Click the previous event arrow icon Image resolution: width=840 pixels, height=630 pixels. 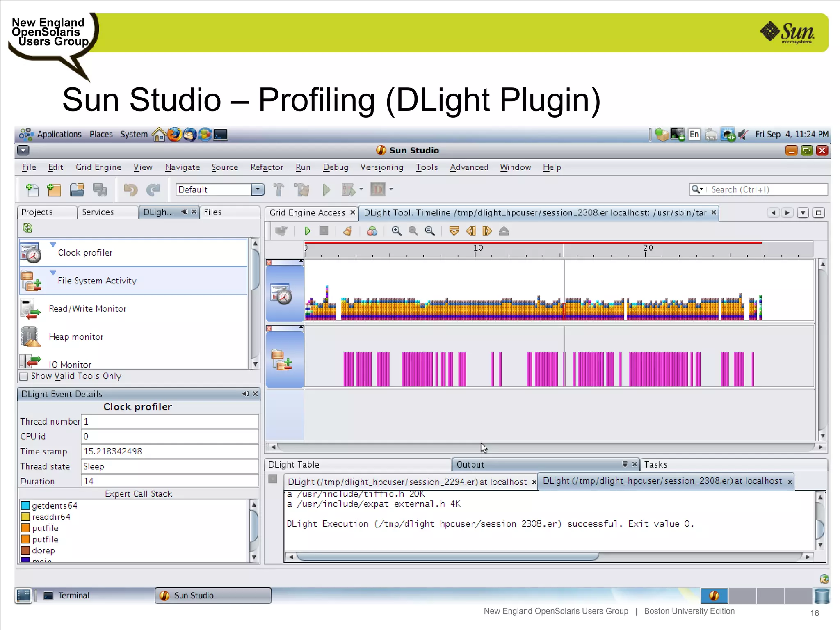[471, 231]
